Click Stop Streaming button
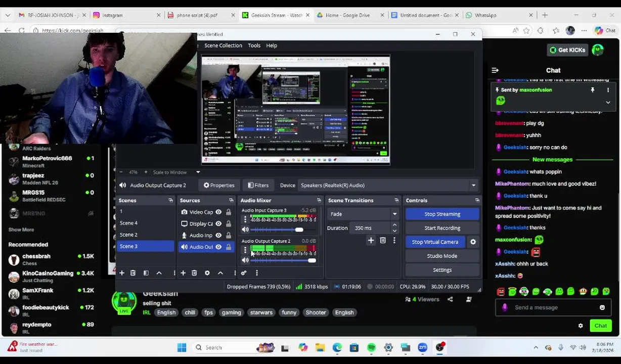Image resolution: width=621 pixels, height=364 pixels. pos(442,214)
